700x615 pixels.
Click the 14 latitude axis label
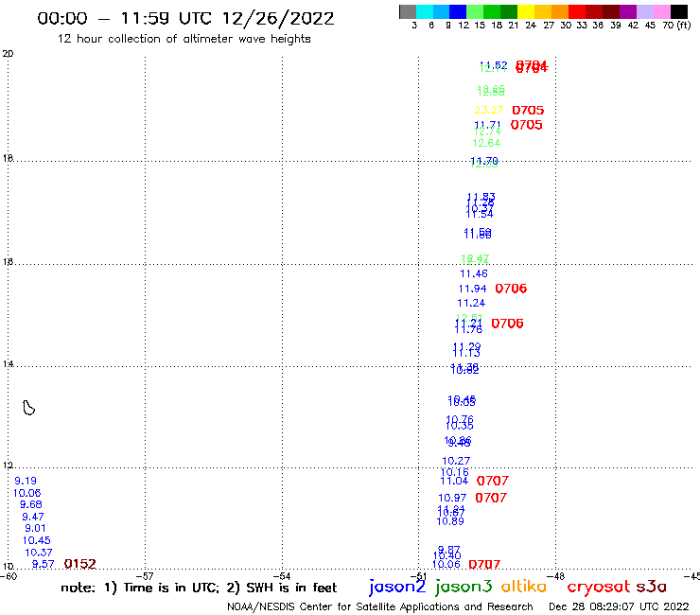8,364
